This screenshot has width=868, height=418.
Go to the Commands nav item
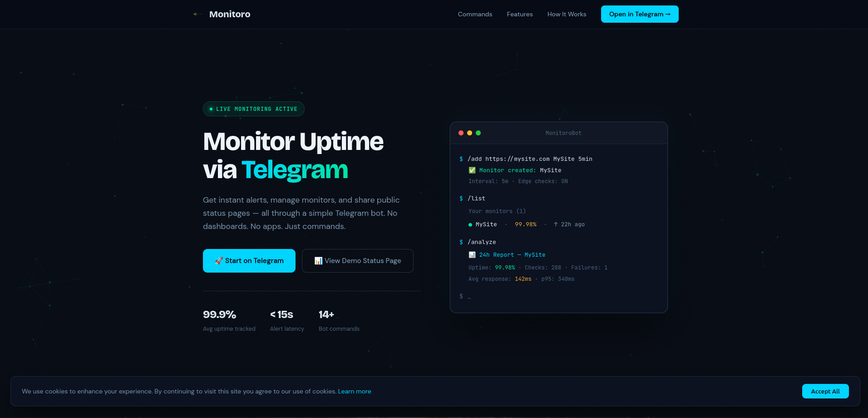[x=475, y=14]
